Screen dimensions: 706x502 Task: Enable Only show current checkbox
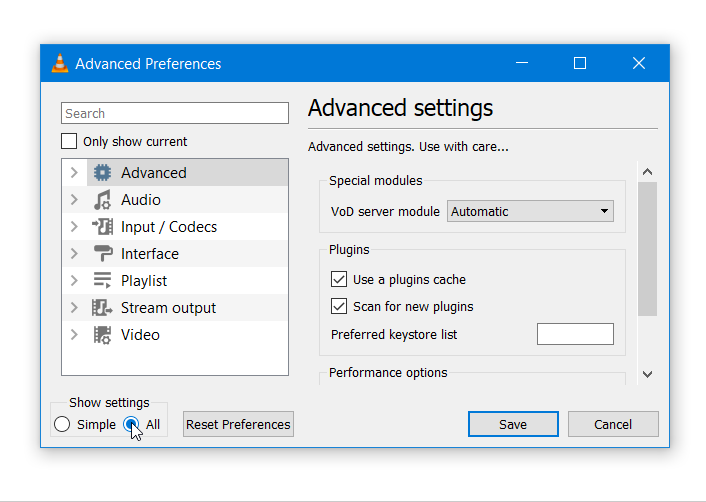pyautogui.click(x=69, y=141)
